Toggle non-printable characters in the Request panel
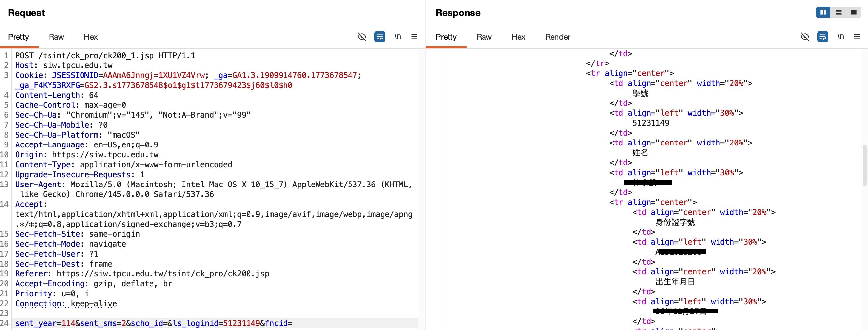 (x=362, y=36)
